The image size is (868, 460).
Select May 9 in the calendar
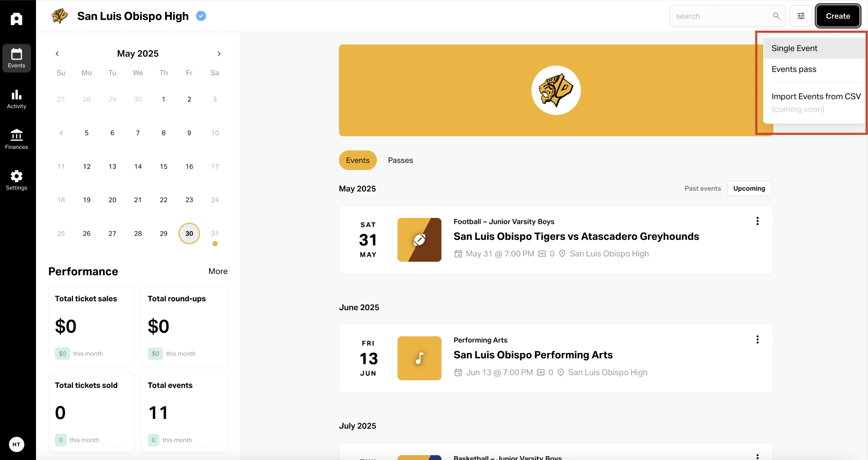pos(189,133)
